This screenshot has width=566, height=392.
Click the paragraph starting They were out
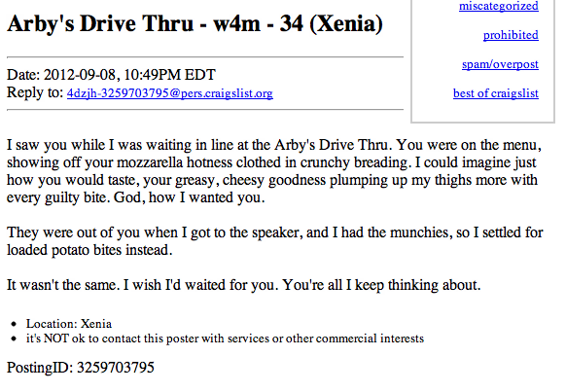(274, 241)
